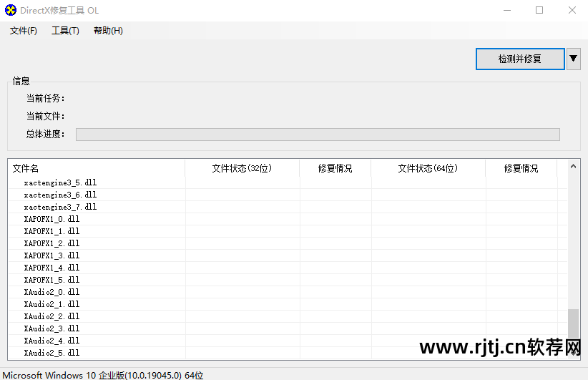Select row XAudio2_3.dll
The width and height of the screenshot is (588, 380).
click(288, 328)
